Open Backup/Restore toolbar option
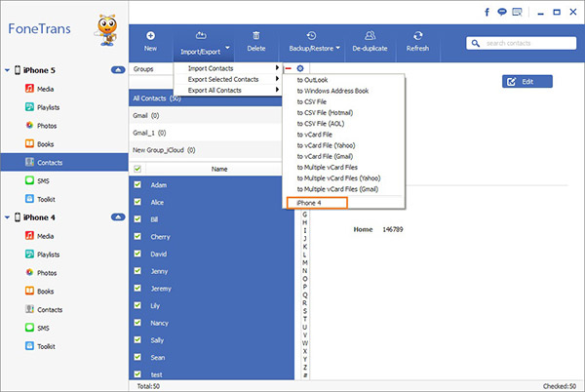Viewport: 585px width, 392px height. pos(315,42)
